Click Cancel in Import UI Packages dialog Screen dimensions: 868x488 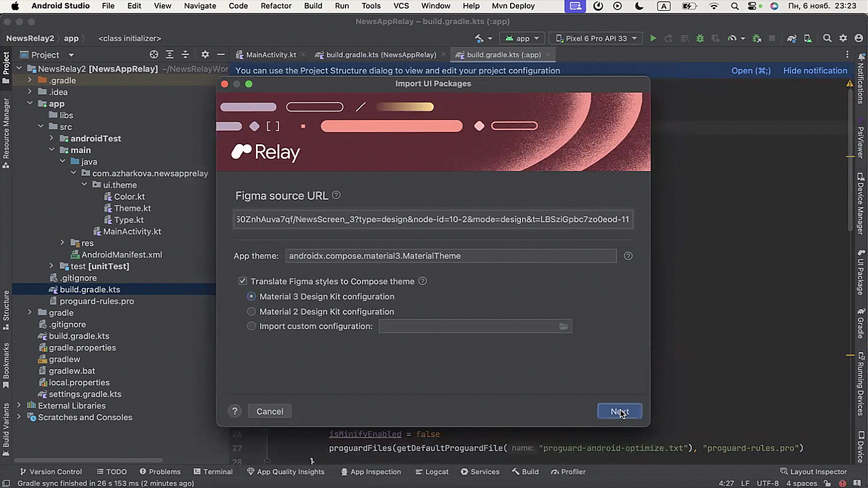270,411
